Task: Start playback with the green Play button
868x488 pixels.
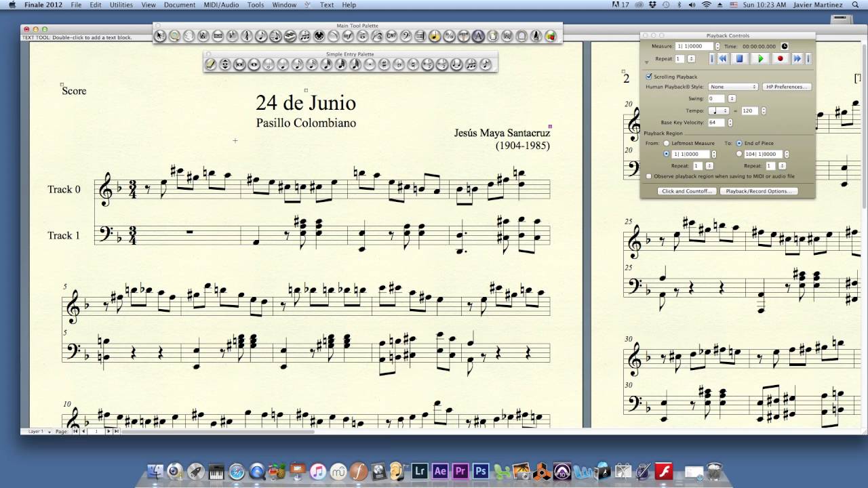Action: (x=761, y=58)
